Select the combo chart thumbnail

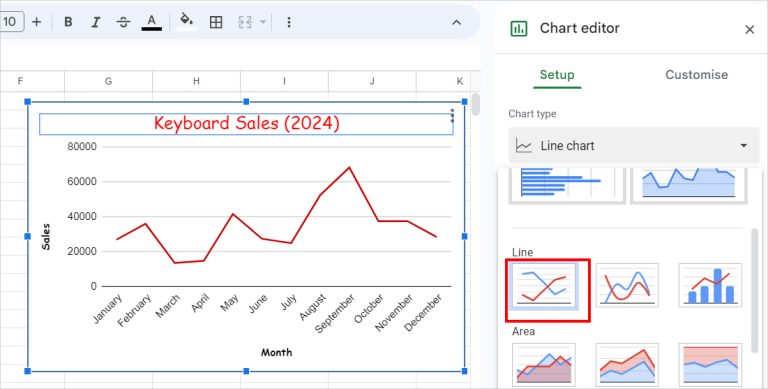point(710,285)
